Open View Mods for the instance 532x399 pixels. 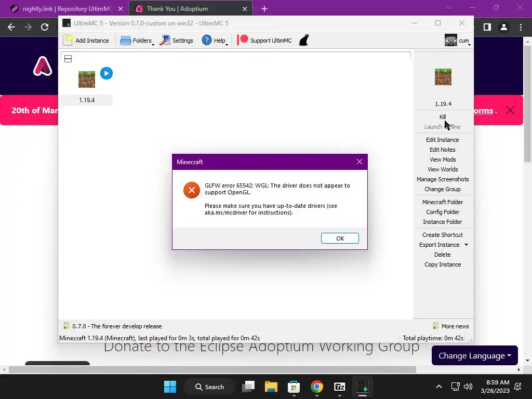point(443,159)
